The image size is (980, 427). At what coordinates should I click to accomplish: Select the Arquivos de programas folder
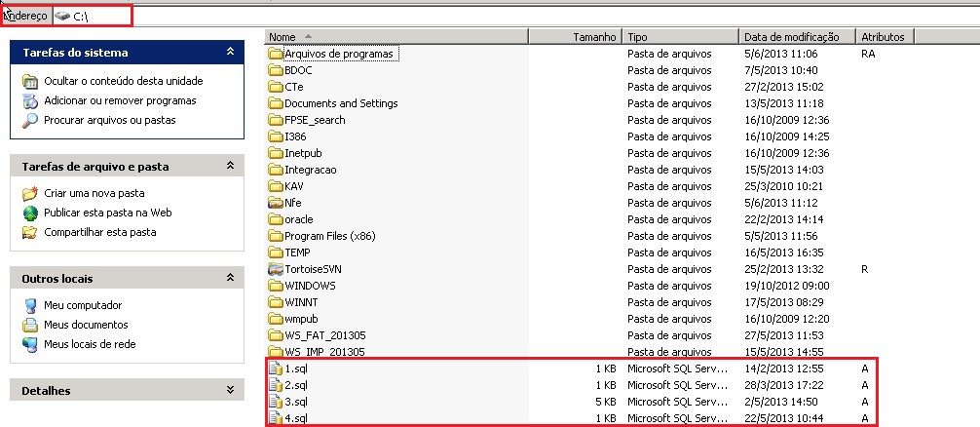pyautogui.click(x=338, y=55)
